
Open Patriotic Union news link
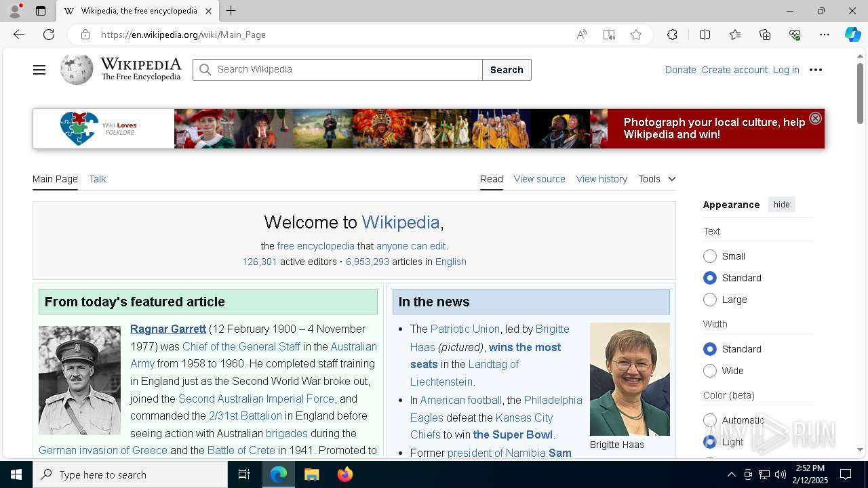click(x=465, y=329)
